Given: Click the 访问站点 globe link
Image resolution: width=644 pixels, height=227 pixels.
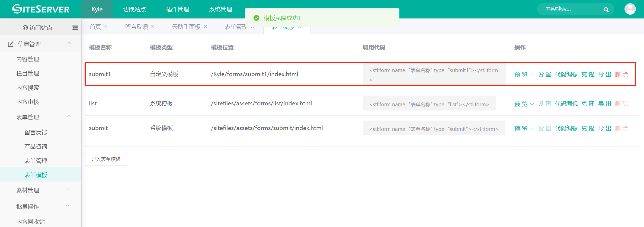Looking at the screenshot, I should coord(37,28).
